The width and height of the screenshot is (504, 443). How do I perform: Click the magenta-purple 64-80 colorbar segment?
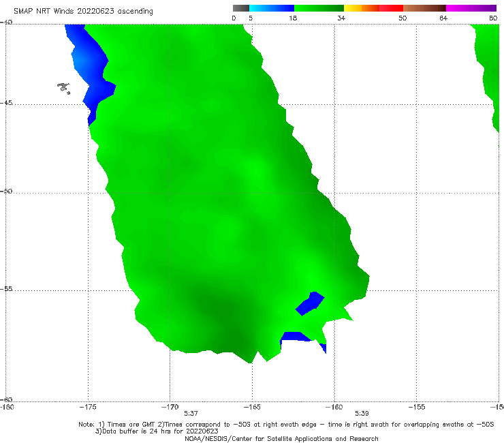[x=471, y=8]
